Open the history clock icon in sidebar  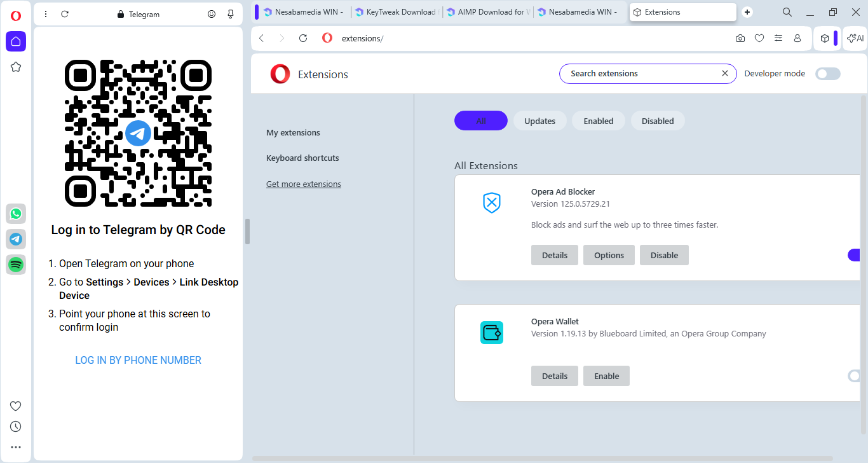(x=16, y=426)
